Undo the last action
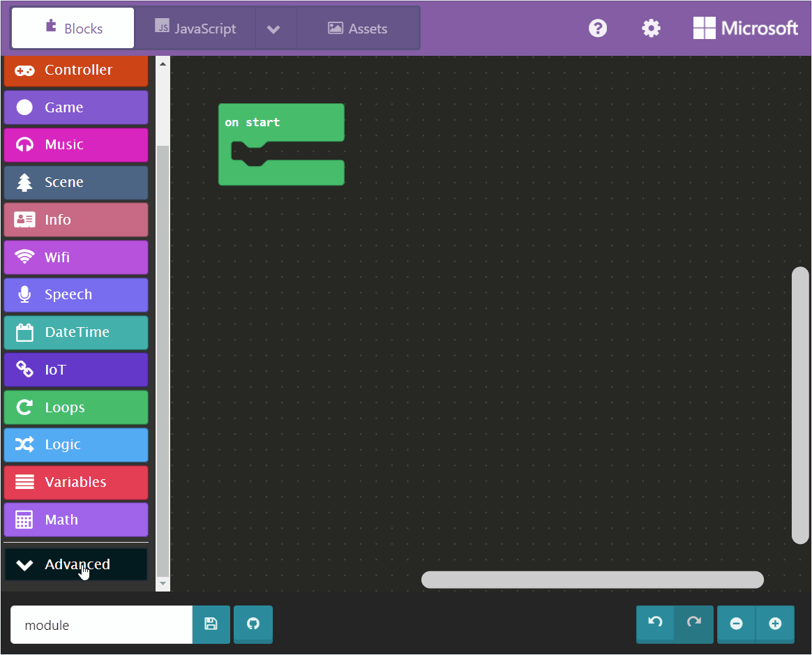 (x=655, y=623)
